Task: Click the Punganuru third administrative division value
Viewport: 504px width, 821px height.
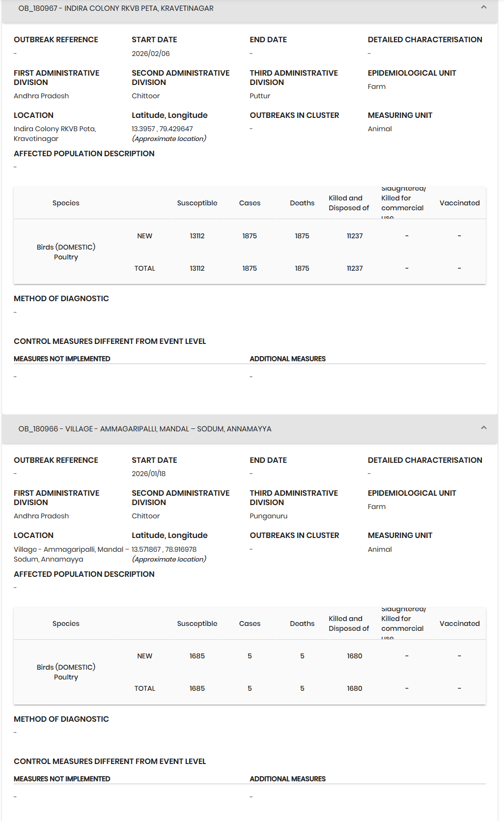Action: coord(269,516)
